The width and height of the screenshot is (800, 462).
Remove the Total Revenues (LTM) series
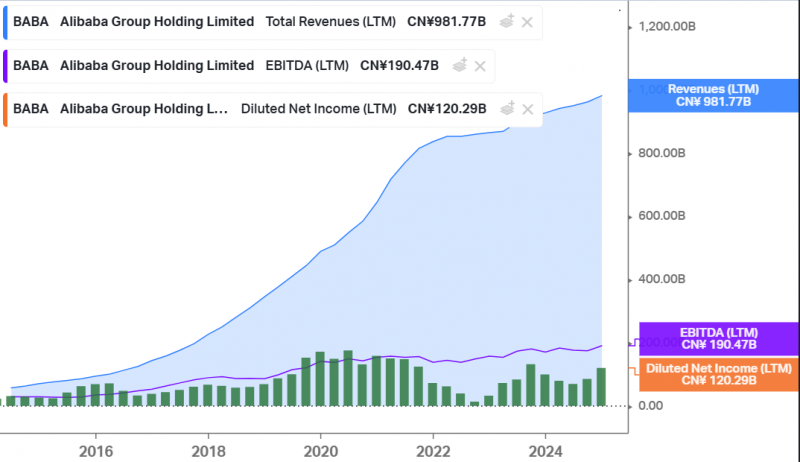pos(527,22)
